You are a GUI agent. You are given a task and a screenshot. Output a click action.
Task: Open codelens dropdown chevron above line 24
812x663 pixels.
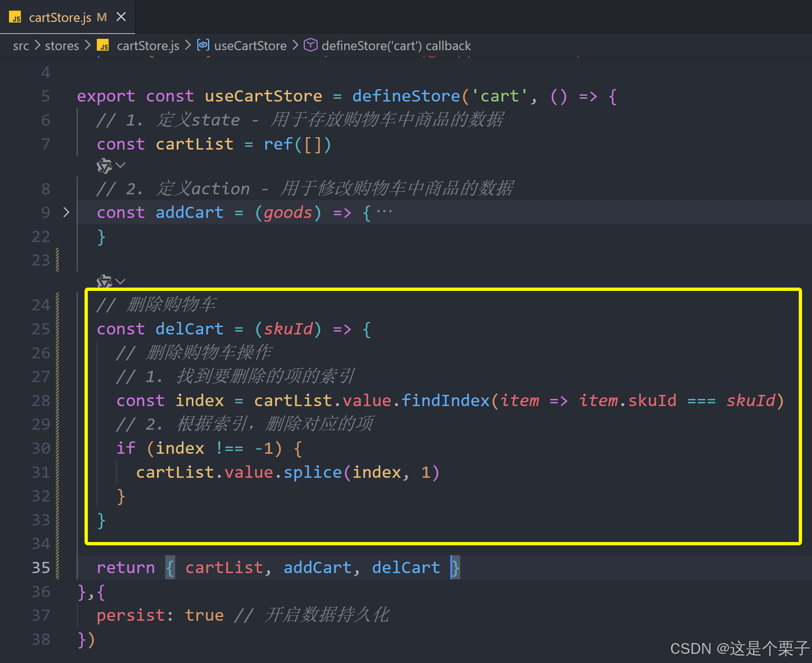[121, 281]
